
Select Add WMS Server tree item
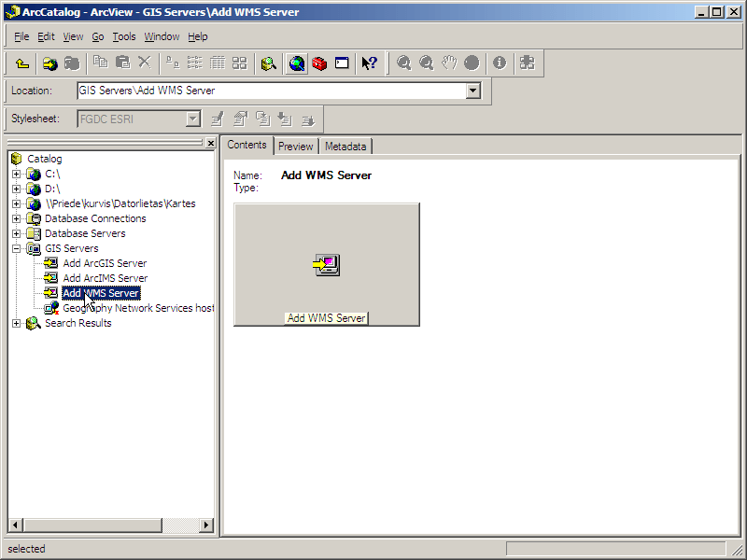coord(101,293)
